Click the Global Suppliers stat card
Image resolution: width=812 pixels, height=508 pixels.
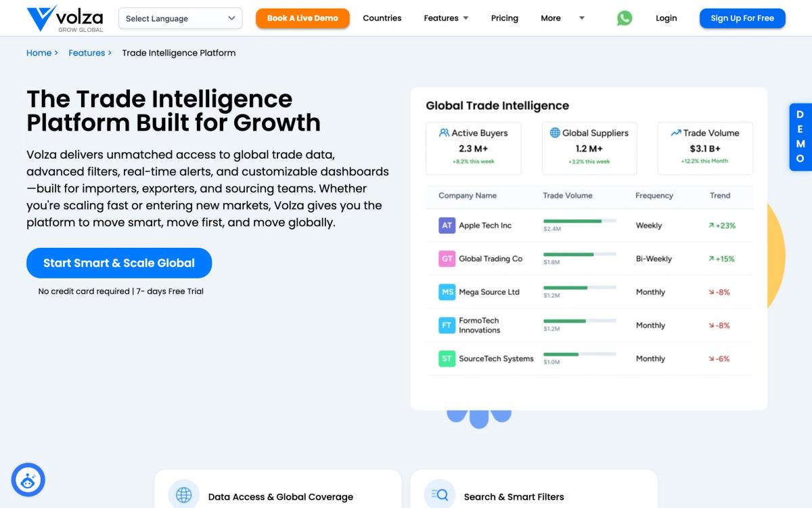[x=589, y=148]
